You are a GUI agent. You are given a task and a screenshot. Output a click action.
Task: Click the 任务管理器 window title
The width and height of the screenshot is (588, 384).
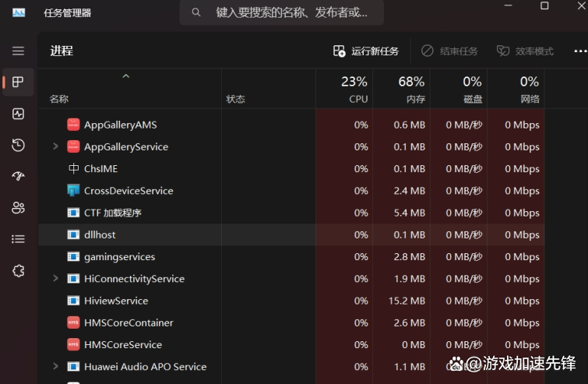(68, 12)
